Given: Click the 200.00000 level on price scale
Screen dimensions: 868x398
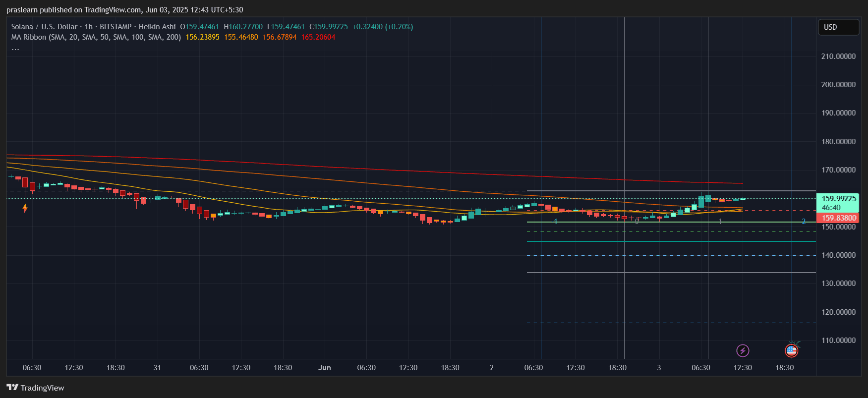Looking at the screenshot, I should tap(838, 85).
